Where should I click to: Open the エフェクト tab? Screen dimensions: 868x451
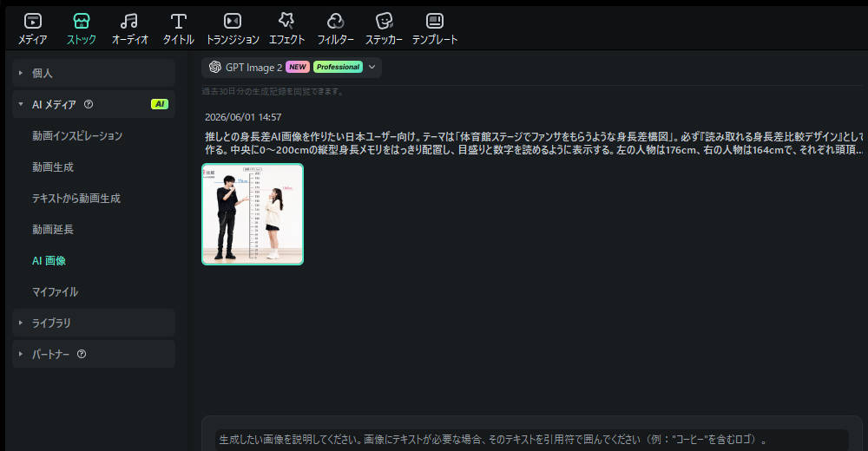(x=286, y=29)
